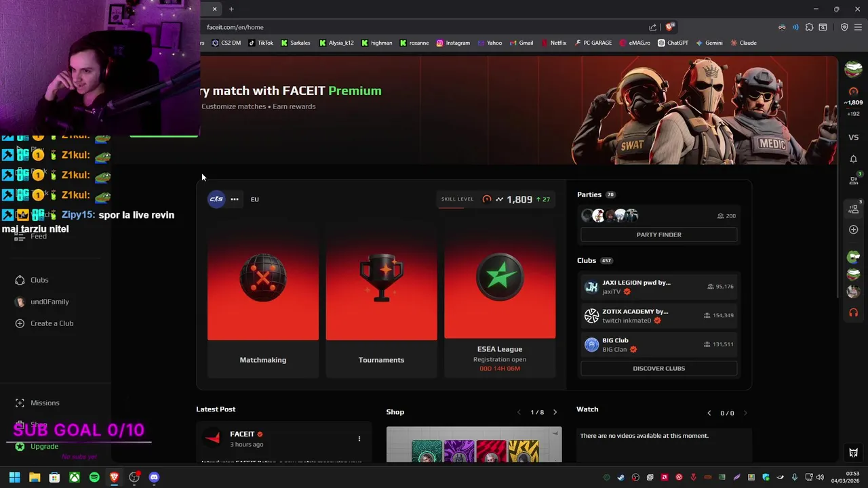Open the friends list icon in right sidebar

coord(853,180)
